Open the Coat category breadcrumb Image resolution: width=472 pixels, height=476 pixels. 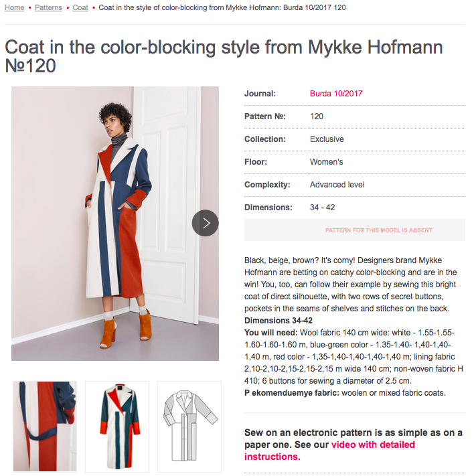tap(80, 7)
